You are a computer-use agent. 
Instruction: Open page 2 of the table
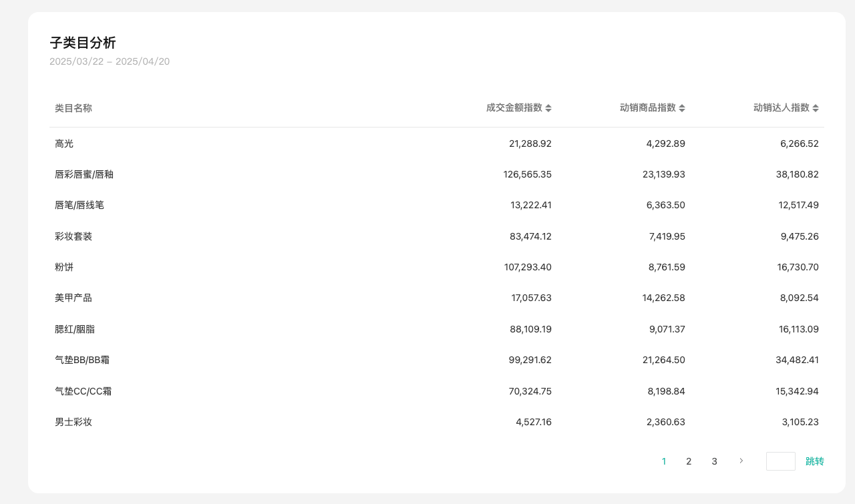click(x=689, y=461)
